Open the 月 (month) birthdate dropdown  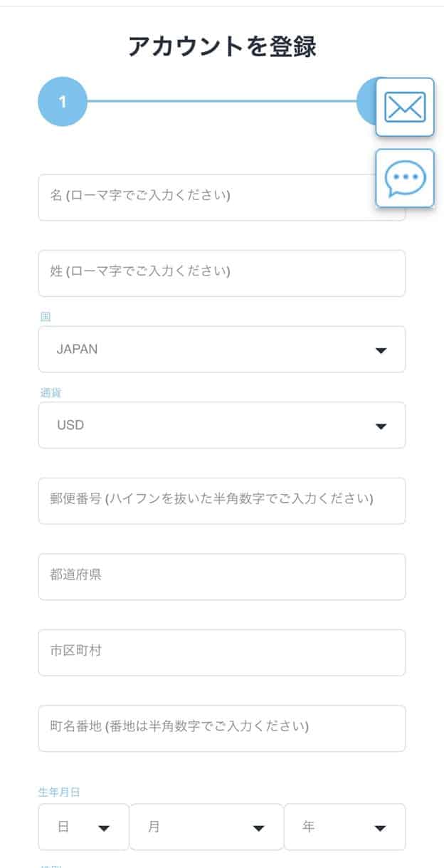pos(206,827)
